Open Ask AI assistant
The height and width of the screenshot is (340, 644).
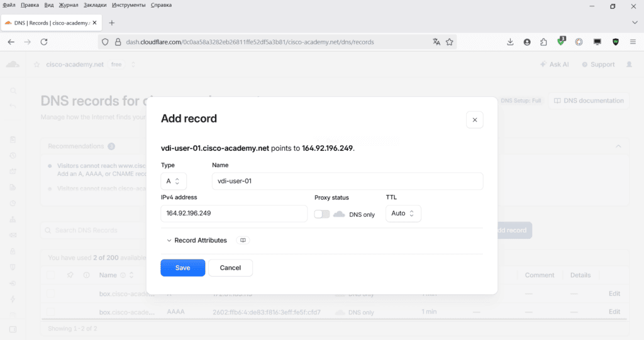pyautogui.click(x=555, y=65)
